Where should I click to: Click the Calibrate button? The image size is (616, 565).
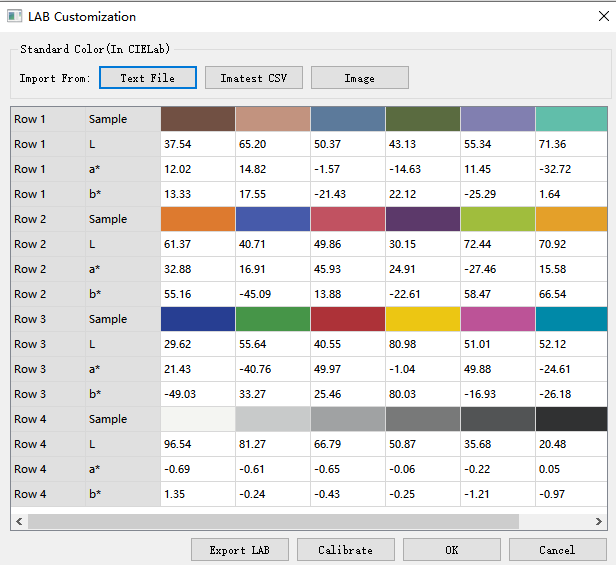(x=345, y=550)
